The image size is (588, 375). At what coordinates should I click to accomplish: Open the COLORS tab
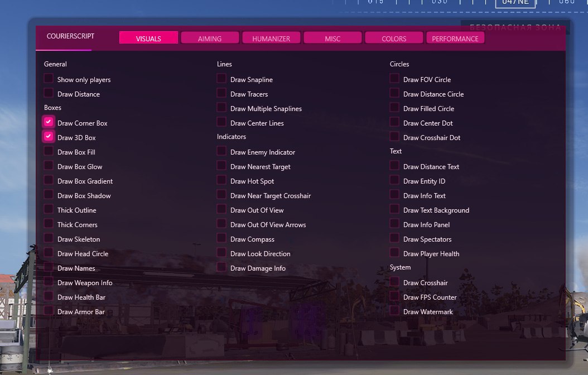click(x=394, y=38)
